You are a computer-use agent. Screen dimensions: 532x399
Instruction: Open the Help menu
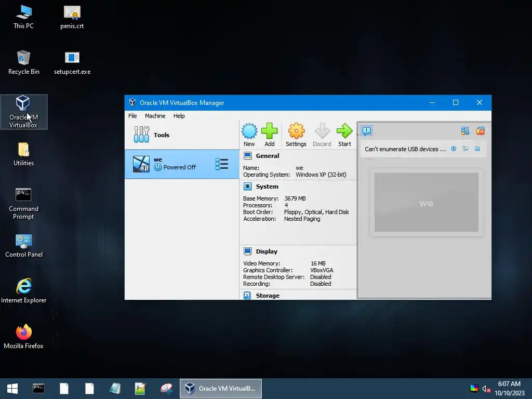pos(179,116)
